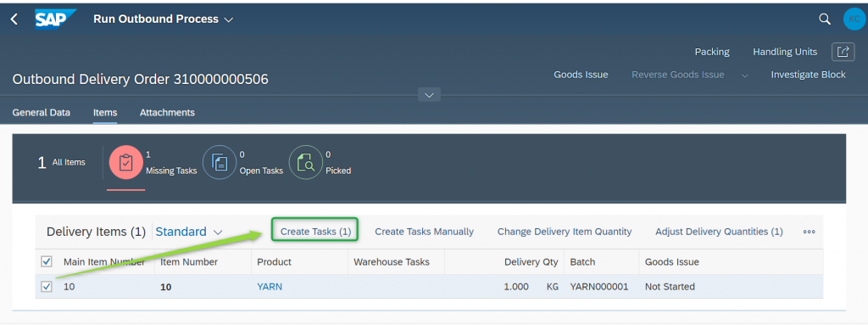Viewport: 868px width, 325px height.
Task: Click the Batch column header
Action: click(582, 261)
